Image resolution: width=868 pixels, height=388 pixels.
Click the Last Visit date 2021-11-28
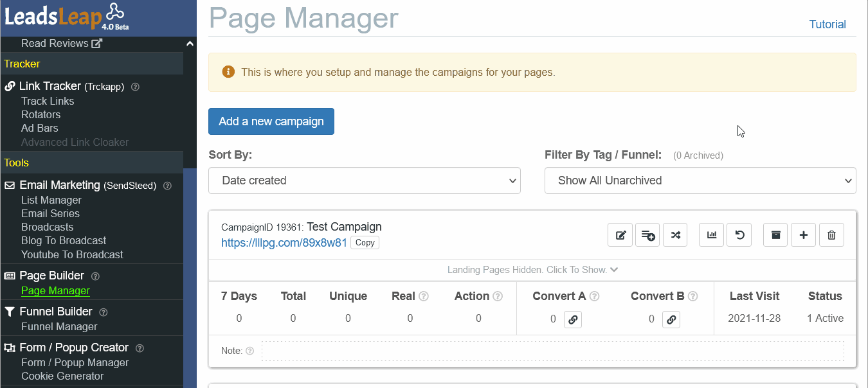[x=754, y=319]
